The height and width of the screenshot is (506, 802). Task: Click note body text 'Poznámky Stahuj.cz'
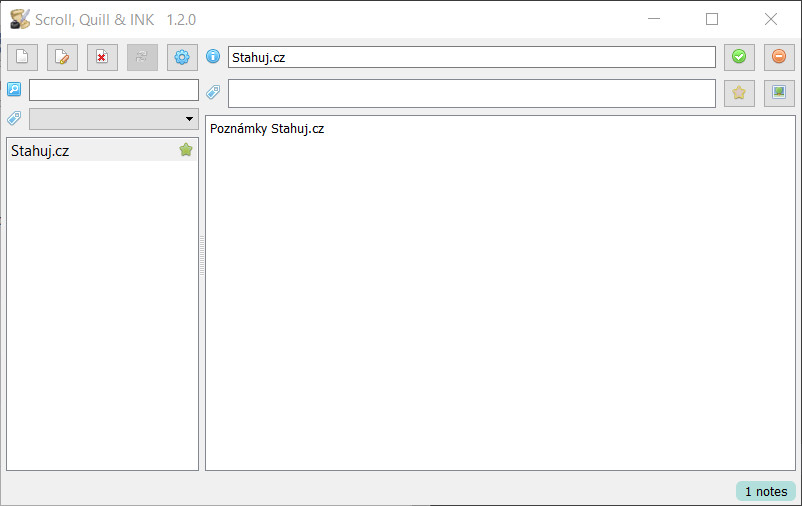click(267, 128)
